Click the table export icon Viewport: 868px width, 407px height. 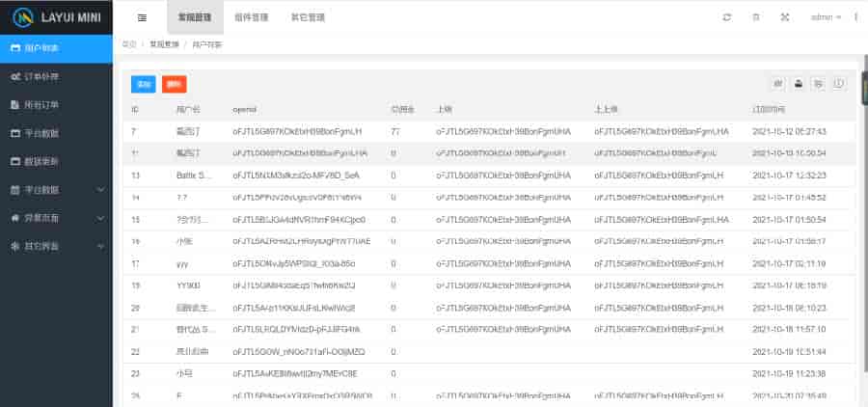coord(818,84)
